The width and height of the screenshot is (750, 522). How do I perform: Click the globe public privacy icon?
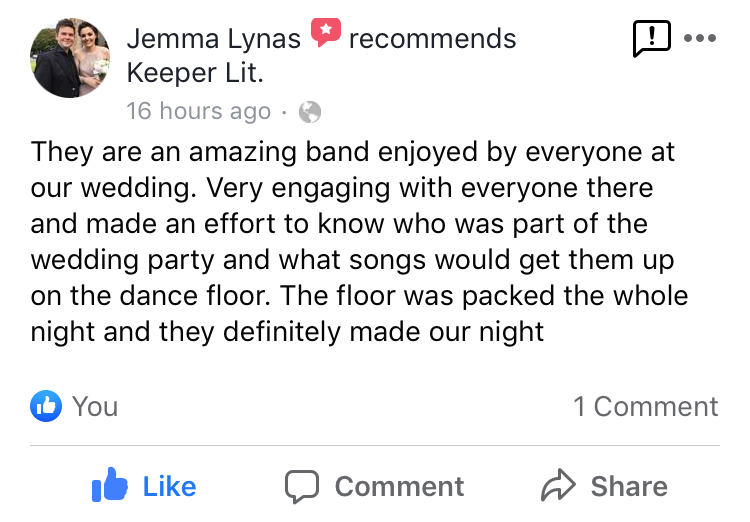tap(310, 112)
